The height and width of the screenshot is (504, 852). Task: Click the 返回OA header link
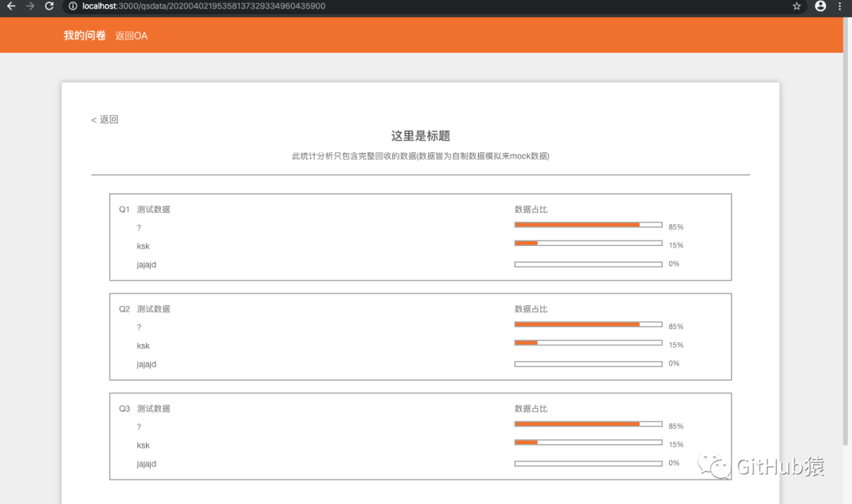point(131,35)
